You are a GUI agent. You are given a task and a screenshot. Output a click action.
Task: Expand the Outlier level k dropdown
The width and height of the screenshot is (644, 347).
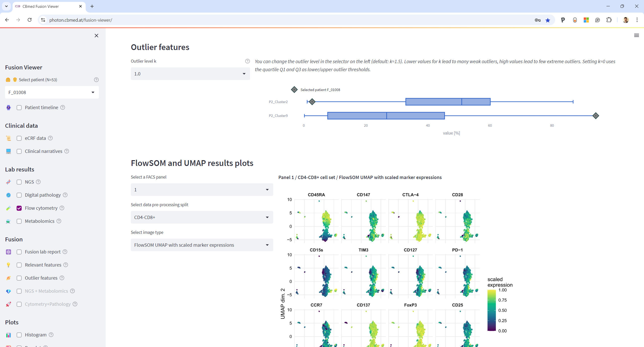click(x=190, y=74)
